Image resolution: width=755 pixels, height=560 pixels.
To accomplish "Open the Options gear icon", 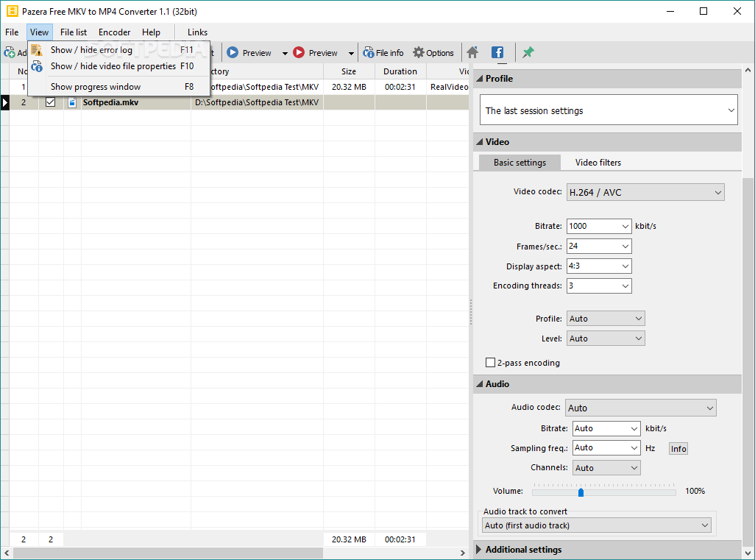I will 419,52.
